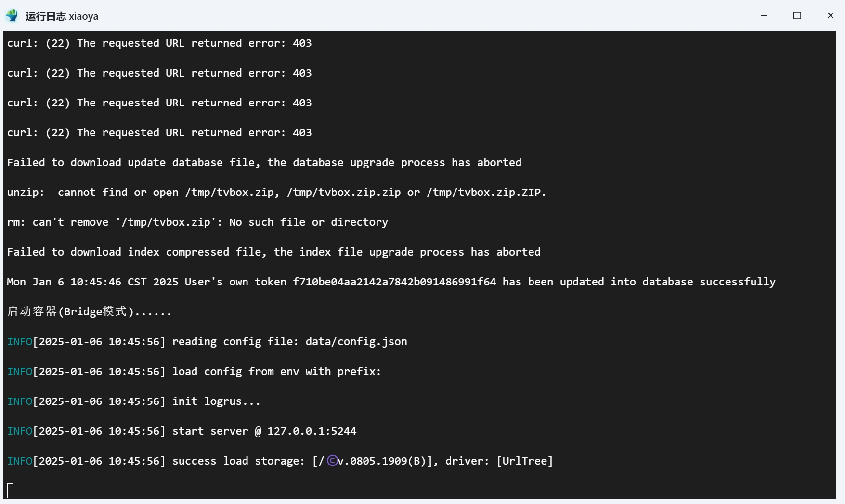Click the 'Failed to download update database' line

264,163
